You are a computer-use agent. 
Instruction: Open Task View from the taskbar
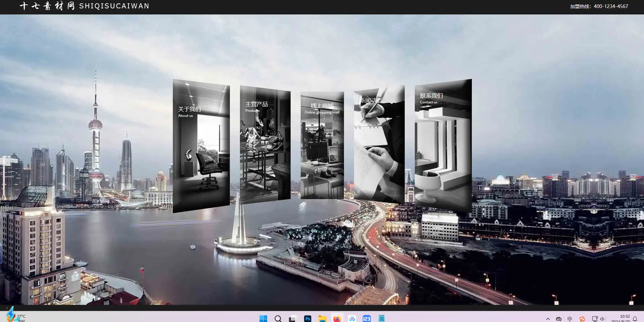pos(292,319)
